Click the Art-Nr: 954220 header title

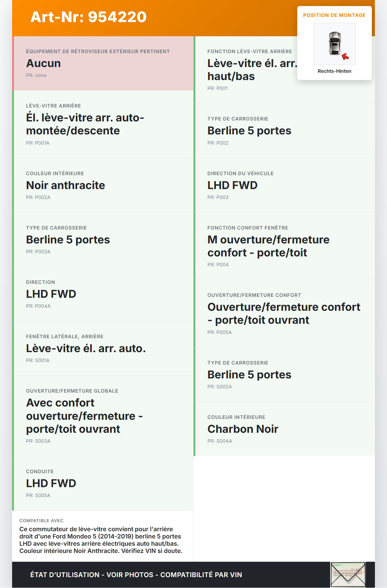pos(88,17)
